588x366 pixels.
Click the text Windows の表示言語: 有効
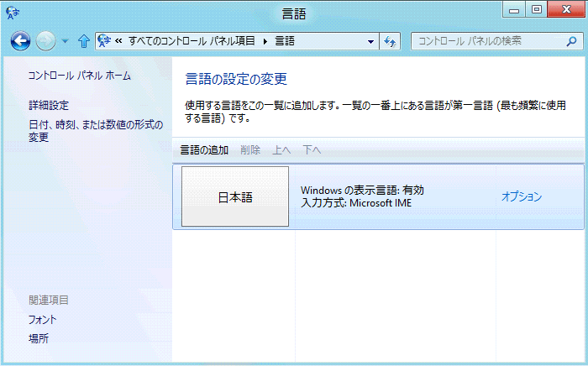[362, 191]
